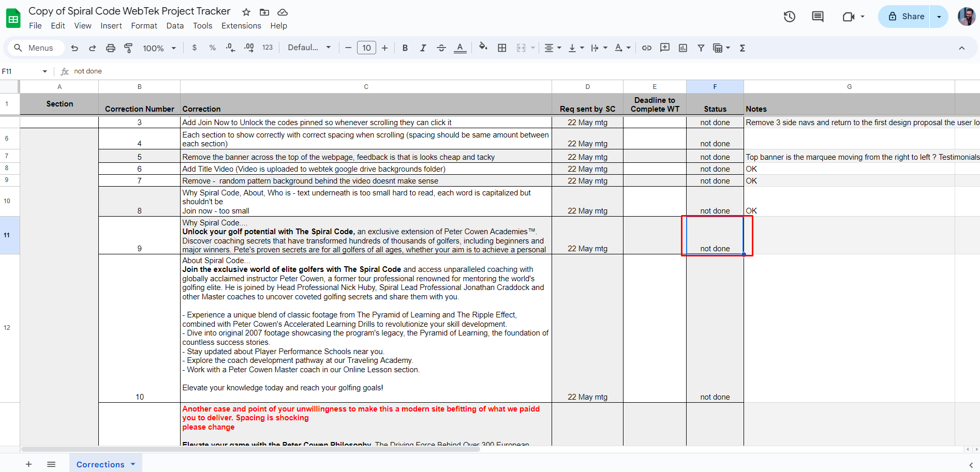Open the Format menu
The image size is (980, 472).
coord(144,26)
